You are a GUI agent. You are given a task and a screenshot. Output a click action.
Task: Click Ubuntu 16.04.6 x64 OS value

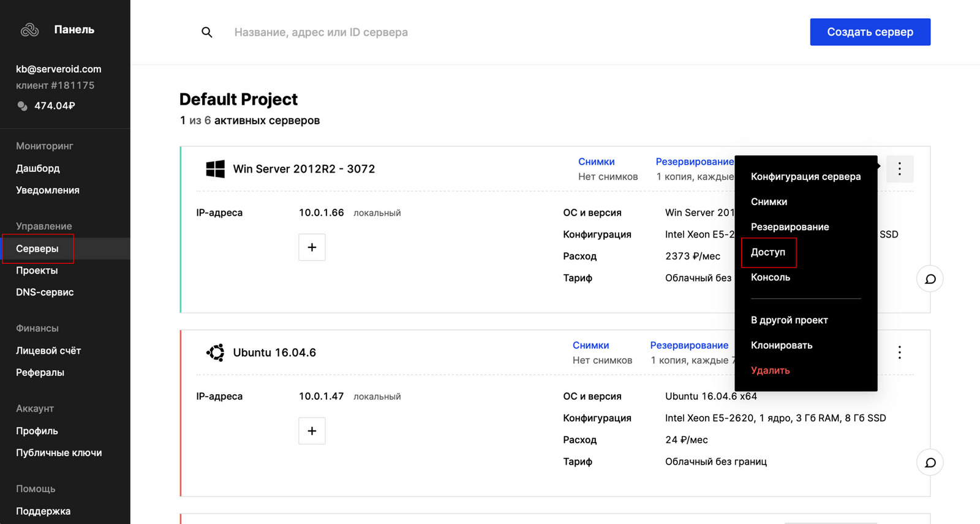(x=711, y=396)
